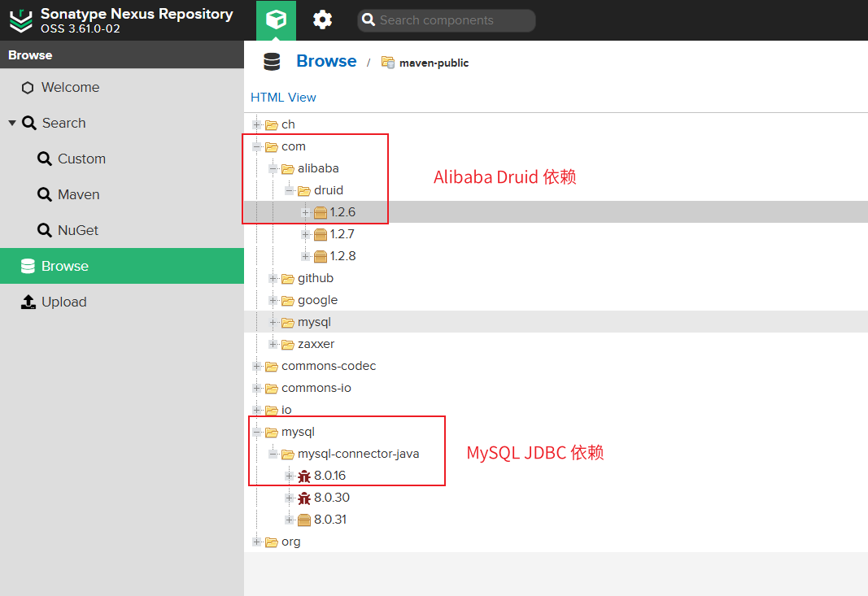This screenshot has width=868, height=596.
Task: Select the mysql-connector-java folder
Action: tap(358, 454)
